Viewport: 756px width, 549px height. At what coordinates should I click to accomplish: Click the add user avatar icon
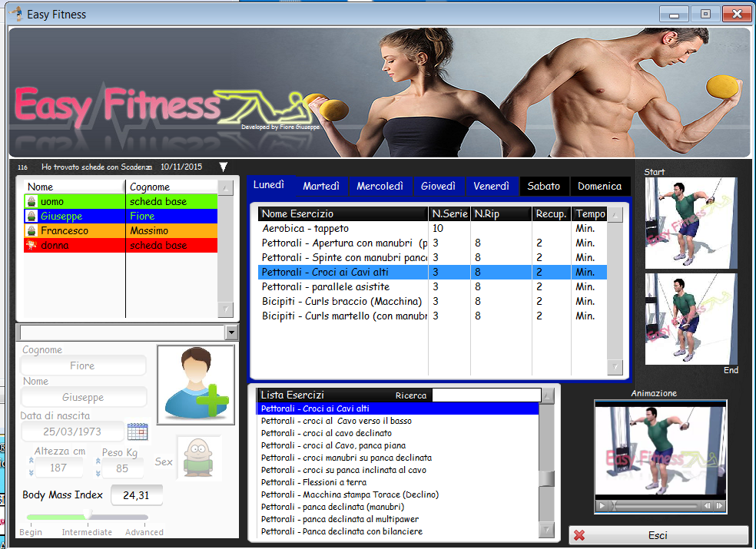pyautogui.click(x=196, y=384)
